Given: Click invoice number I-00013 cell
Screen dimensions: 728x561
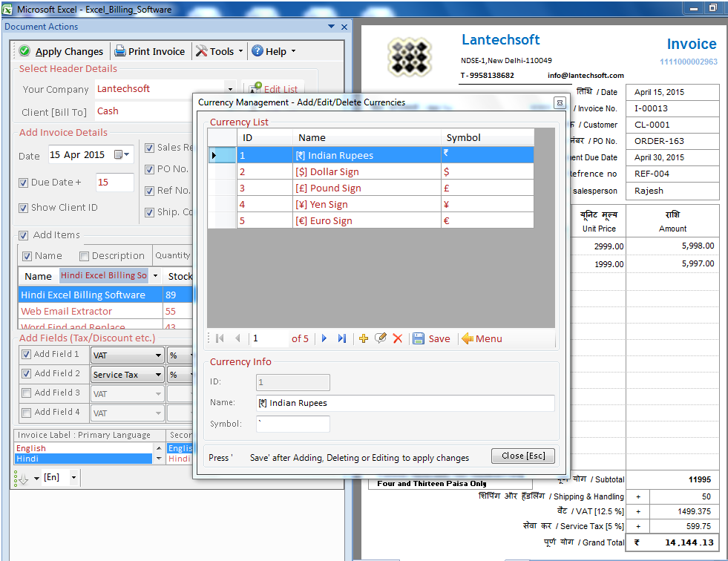Looking at the screenshot, I should click(672, 108).
